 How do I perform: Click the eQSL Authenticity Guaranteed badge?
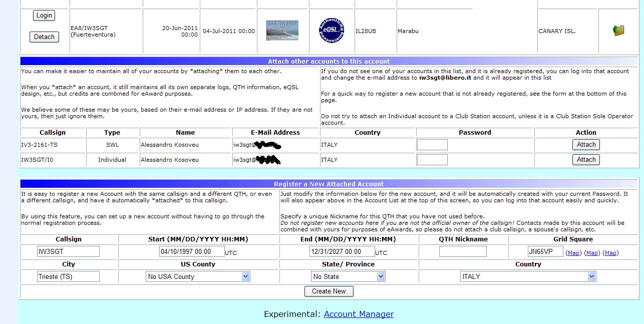coord(332,31)
